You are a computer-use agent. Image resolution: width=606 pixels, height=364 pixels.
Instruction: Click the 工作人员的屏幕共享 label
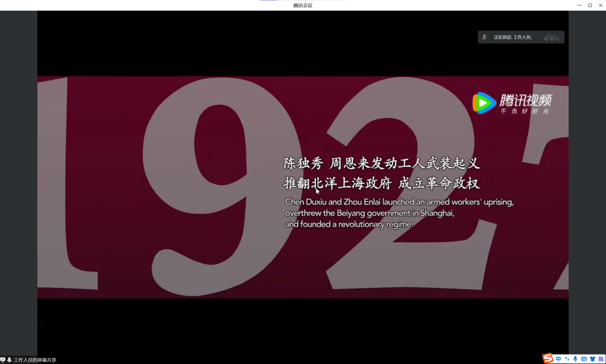point(35,360)
